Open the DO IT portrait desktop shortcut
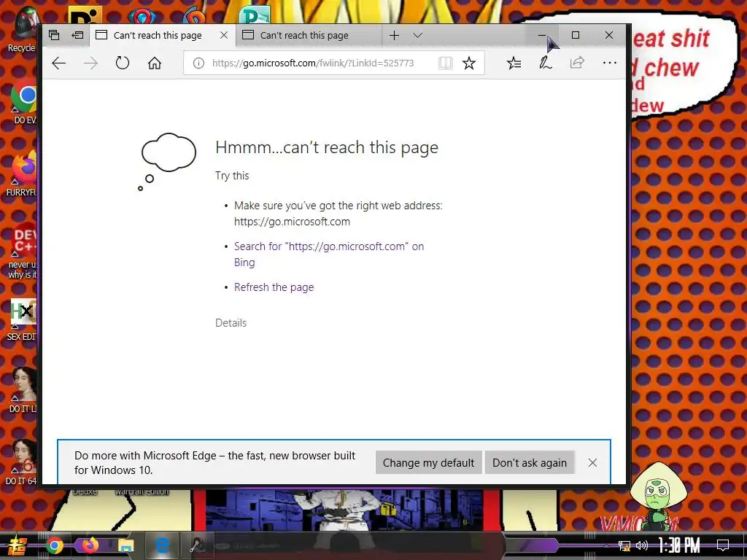This screenshot has width=747, height=560. (x=23, y=389)
